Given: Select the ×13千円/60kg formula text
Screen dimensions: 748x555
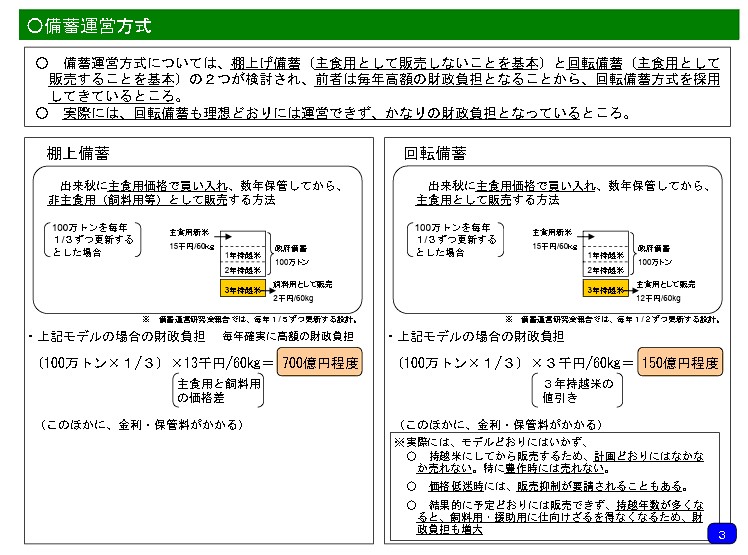Looking at the screenshot, I should (x=217, y=363).
